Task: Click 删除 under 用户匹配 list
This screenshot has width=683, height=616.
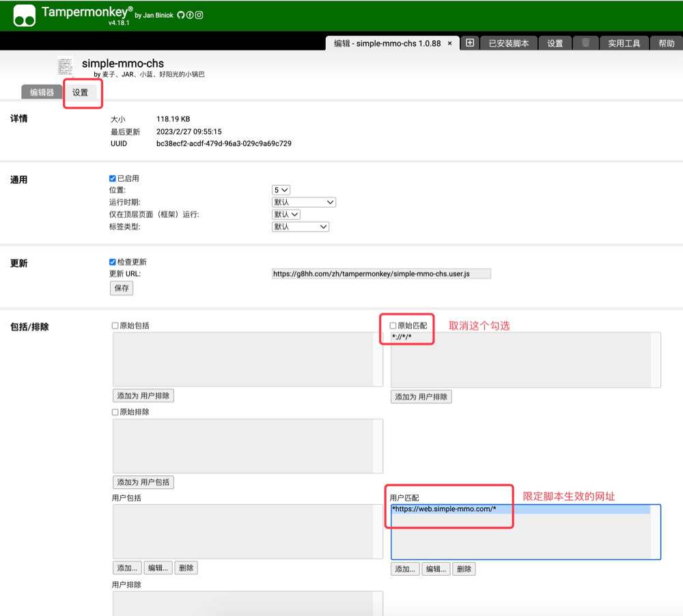Action: (464, 569)
